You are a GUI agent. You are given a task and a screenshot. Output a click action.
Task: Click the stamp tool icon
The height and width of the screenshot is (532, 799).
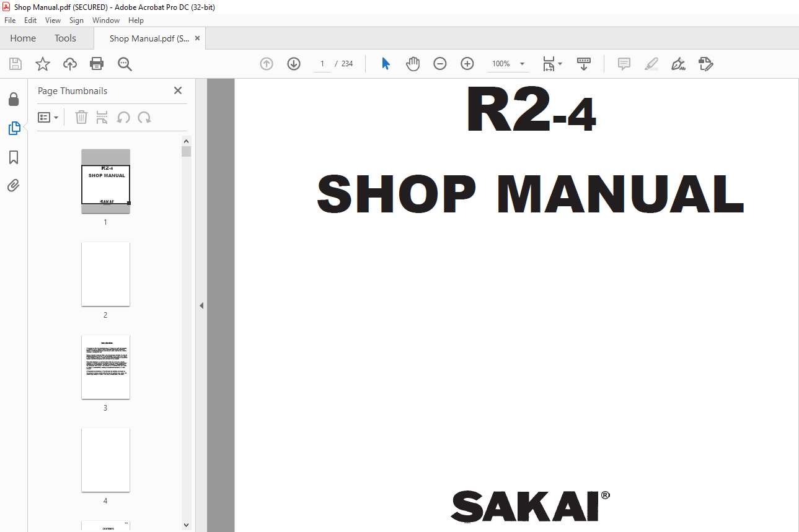706,64
